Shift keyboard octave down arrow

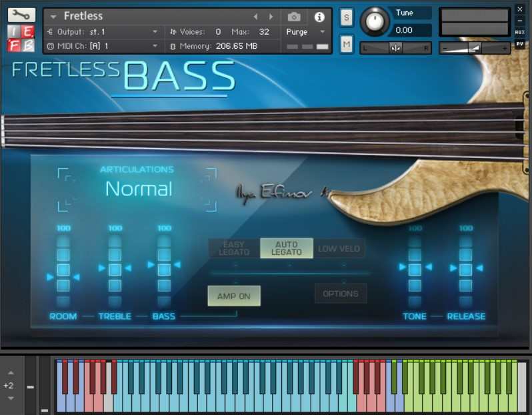point(11,398)
